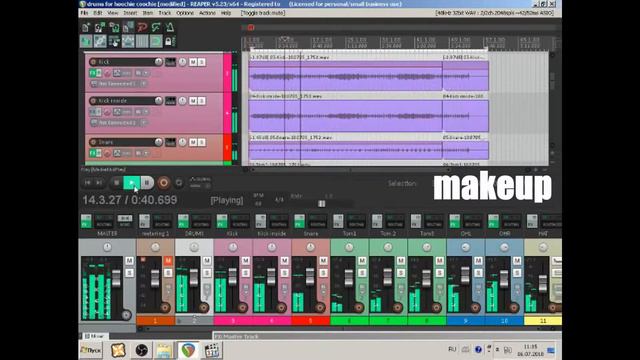640x360 pixels.
Task: Open Project Settings from the toolbar
Action: (x=128, y=27)
